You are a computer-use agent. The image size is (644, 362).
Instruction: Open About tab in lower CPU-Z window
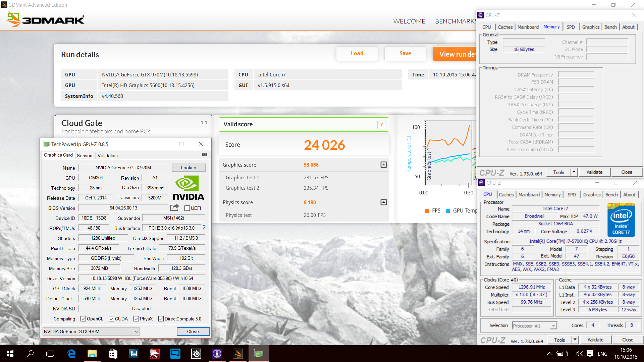tap(629, 195)
